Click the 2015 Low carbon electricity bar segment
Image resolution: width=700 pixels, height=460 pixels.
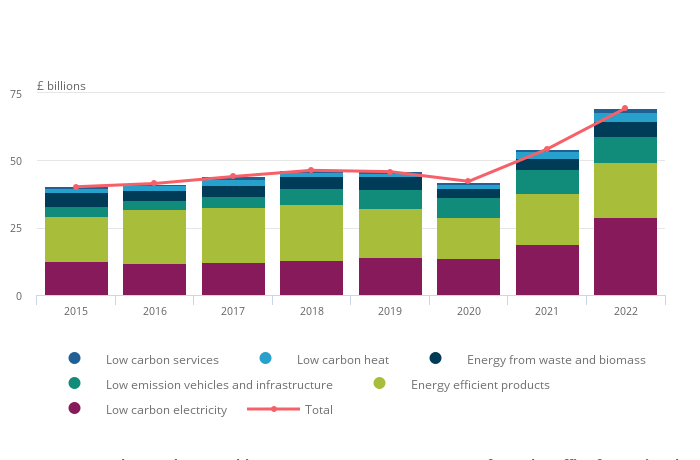(76, 278)
